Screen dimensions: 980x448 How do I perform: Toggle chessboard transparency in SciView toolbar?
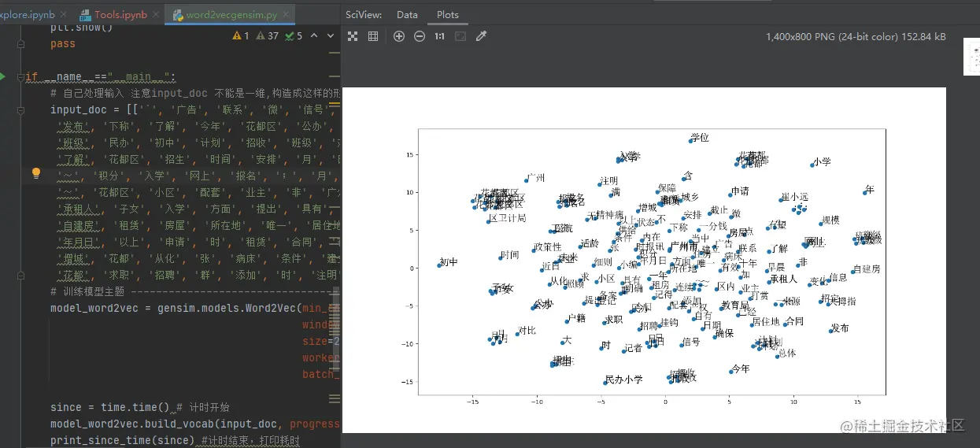pyautogui.click(x=353, y=37)
